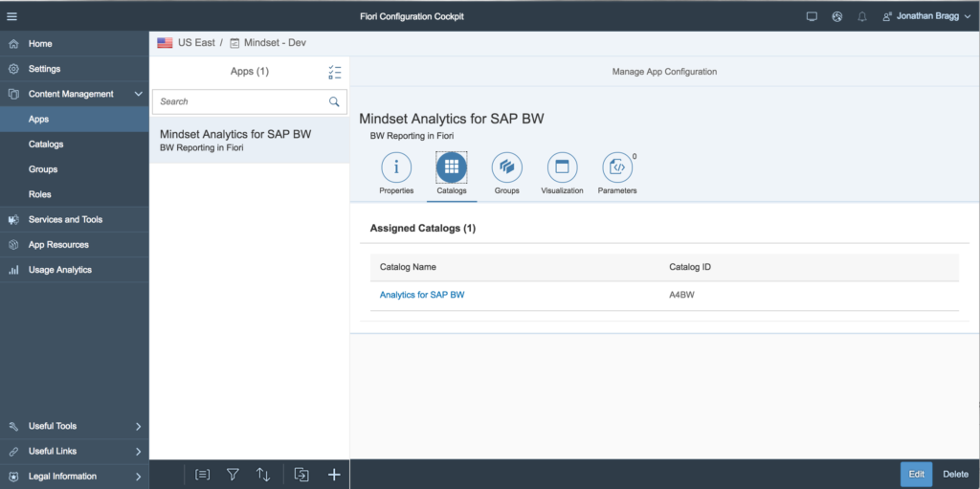Click the sort arrows icon
Viewport: 980px width, 489px height.
[x=263, y=475]
